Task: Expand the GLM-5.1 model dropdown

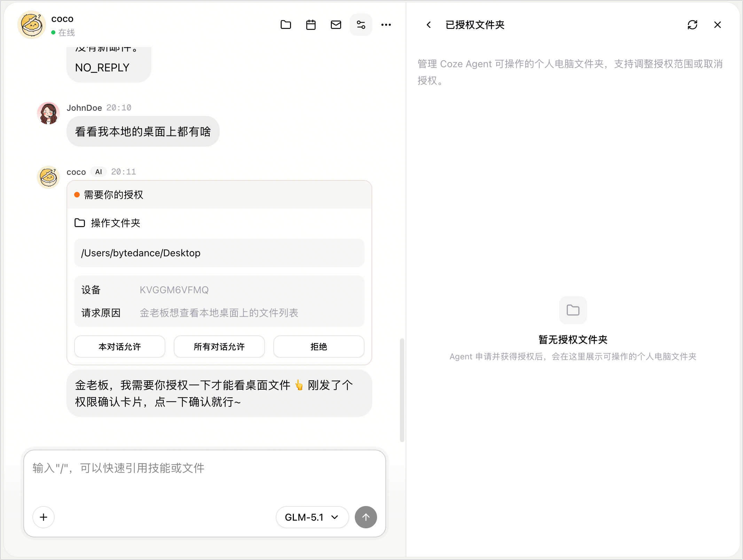Action: coord(312,517)
